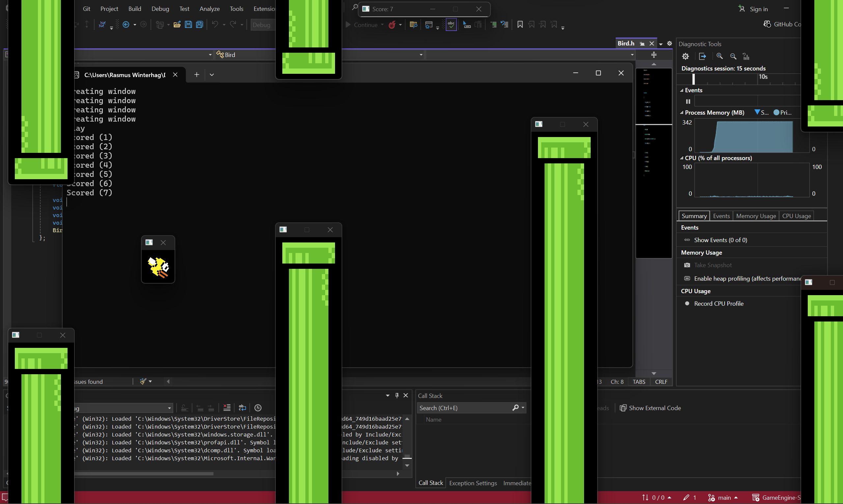
Task: Toggle Word Wrap in Output window
Action: pyautogui.click(x=242, y=407)
